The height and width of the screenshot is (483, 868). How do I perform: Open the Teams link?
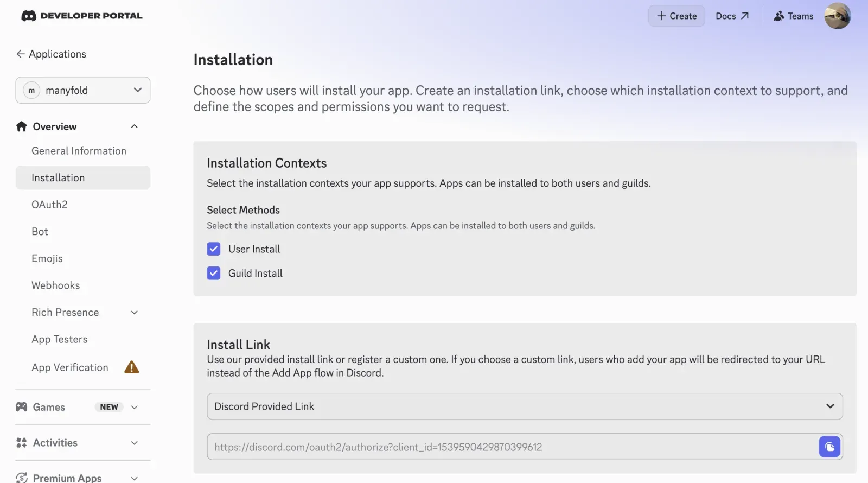point(794,16)
